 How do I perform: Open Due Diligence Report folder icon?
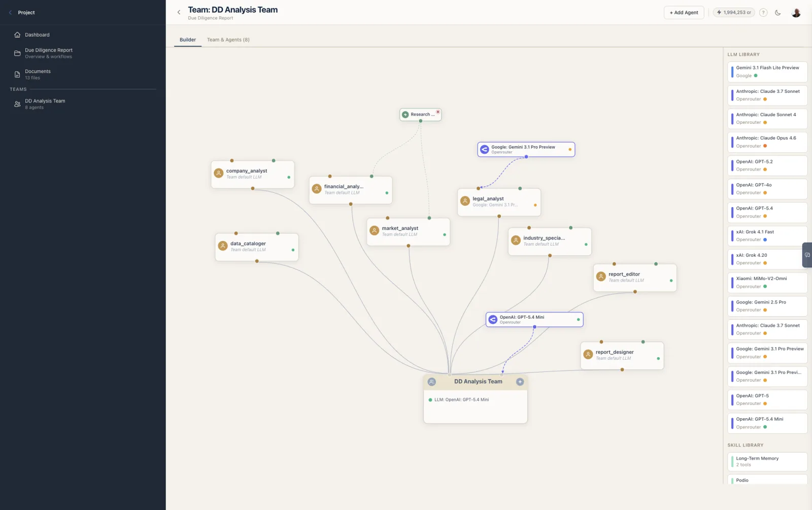(17, 53)
